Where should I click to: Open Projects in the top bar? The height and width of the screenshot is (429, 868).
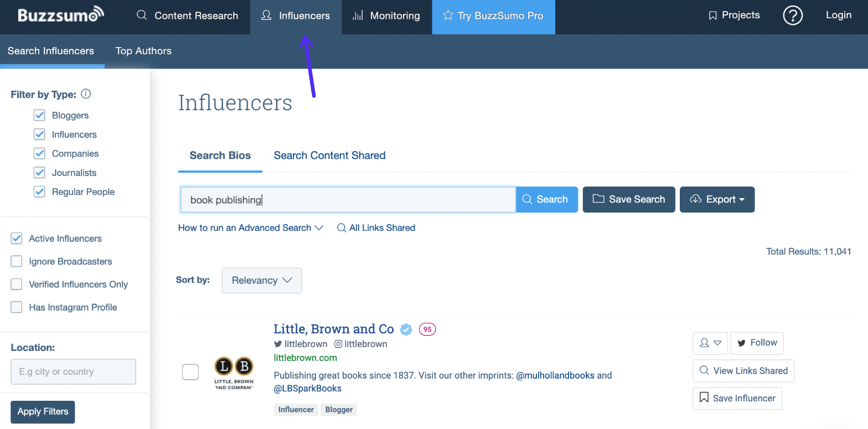click(x=734, y=15)
